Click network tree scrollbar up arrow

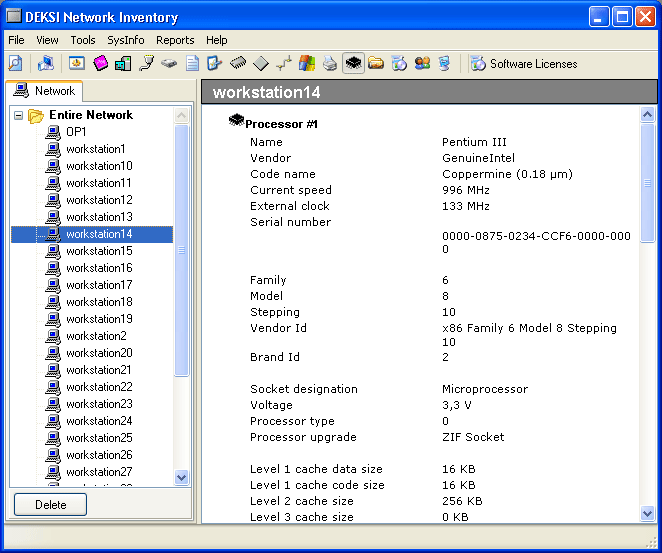182,115
